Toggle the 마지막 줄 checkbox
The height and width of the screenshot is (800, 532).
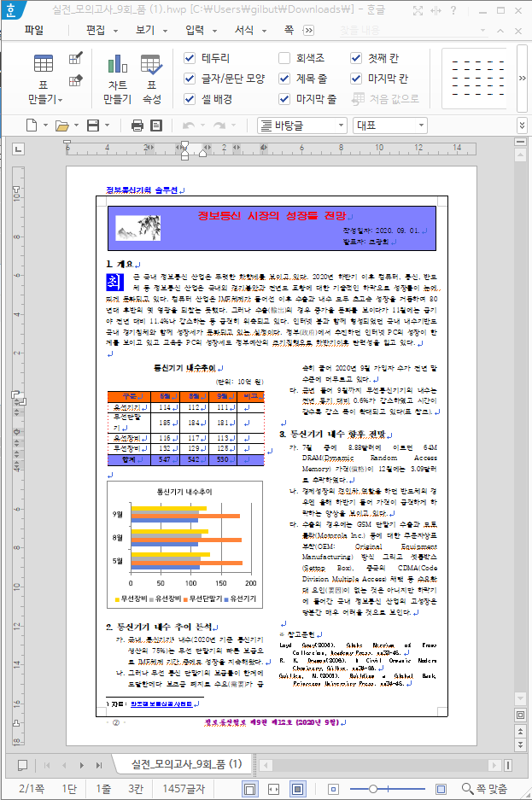click(284, 99)
